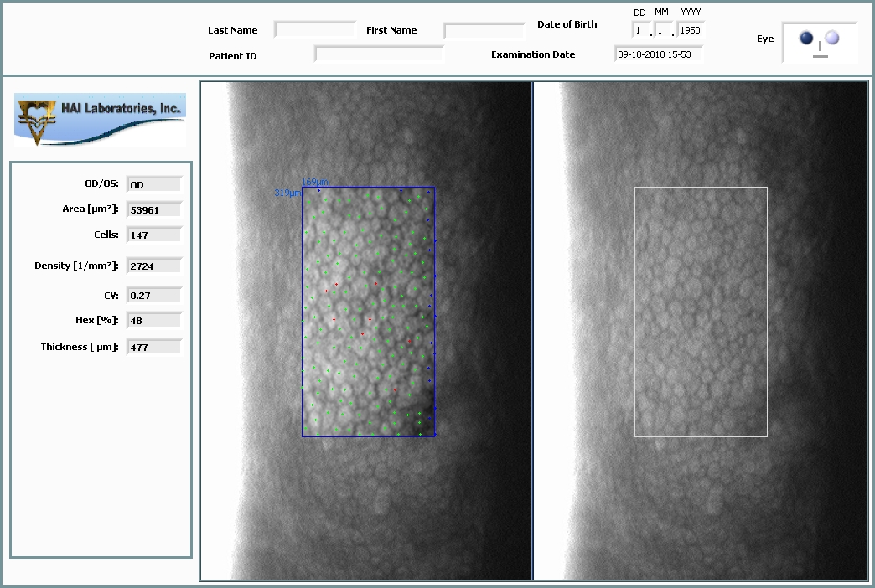The height and width of the screenshot is (588, 875).
Task: Click the birth day field showing 1
Action: pyautogui.click(x=641, y=30)
